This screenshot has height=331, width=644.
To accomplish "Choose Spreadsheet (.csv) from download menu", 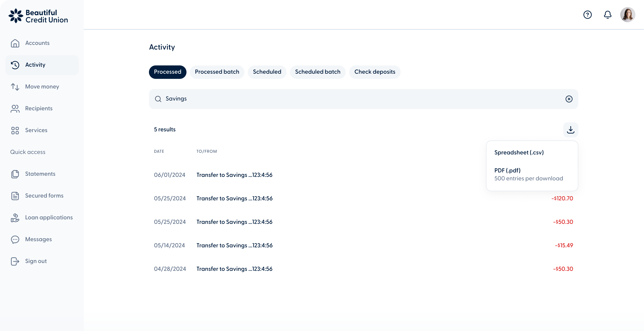I will (x=519, y=152).
